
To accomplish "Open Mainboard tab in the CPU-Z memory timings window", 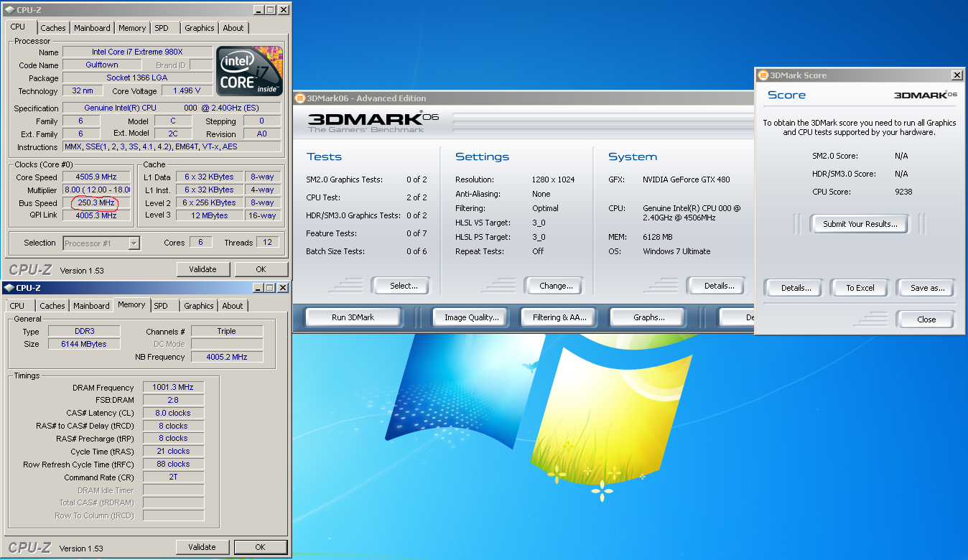I will coord(92,306).
